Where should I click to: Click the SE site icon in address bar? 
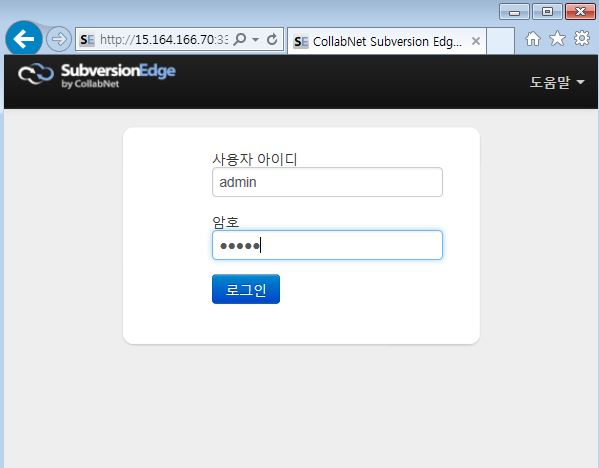pos(87,39)
